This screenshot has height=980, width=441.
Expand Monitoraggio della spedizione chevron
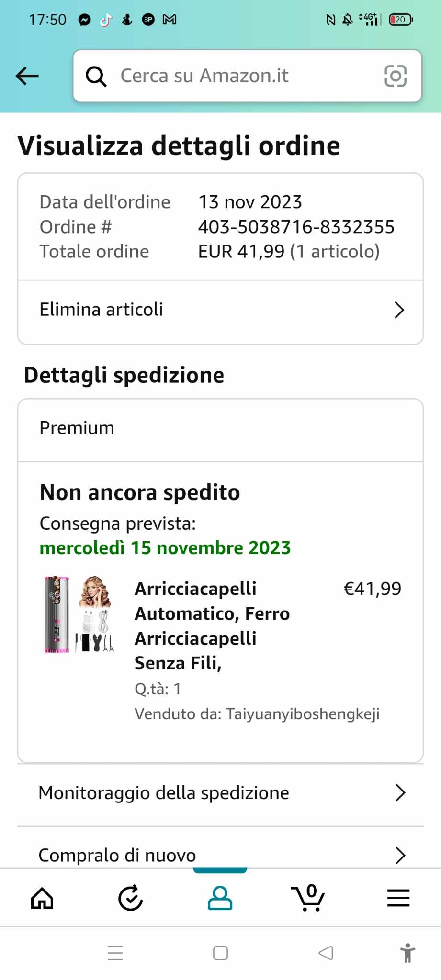point(400,793)
